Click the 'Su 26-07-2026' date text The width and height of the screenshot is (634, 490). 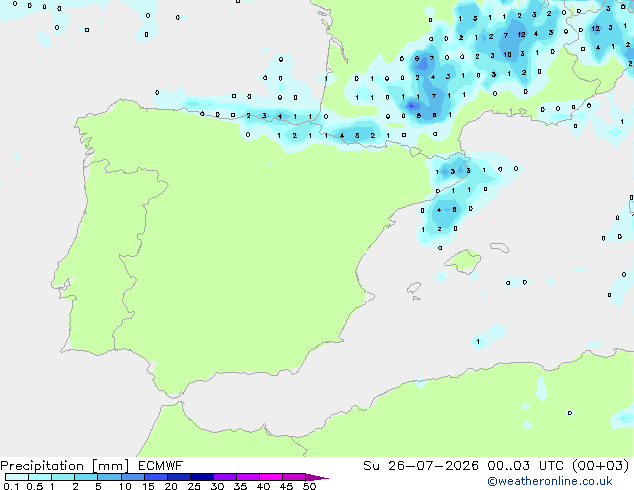421,466
